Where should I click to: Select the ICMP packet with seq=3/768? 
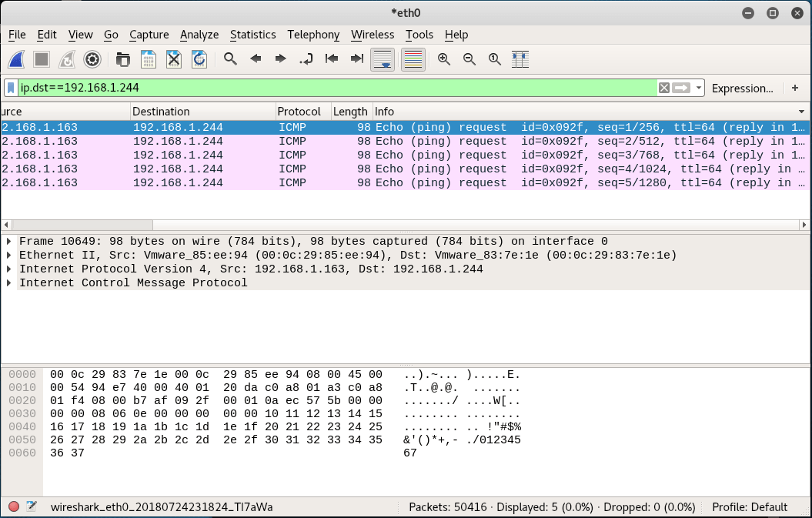click(x=231, y=155)
